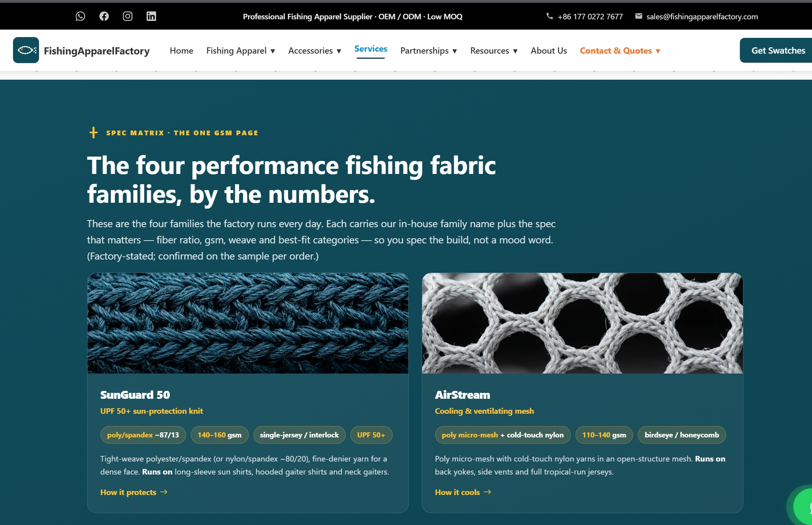The height and width of the screenshot is (525, 812).
Task: Click the 140–160 gsm tag
Action: [220, 435]
